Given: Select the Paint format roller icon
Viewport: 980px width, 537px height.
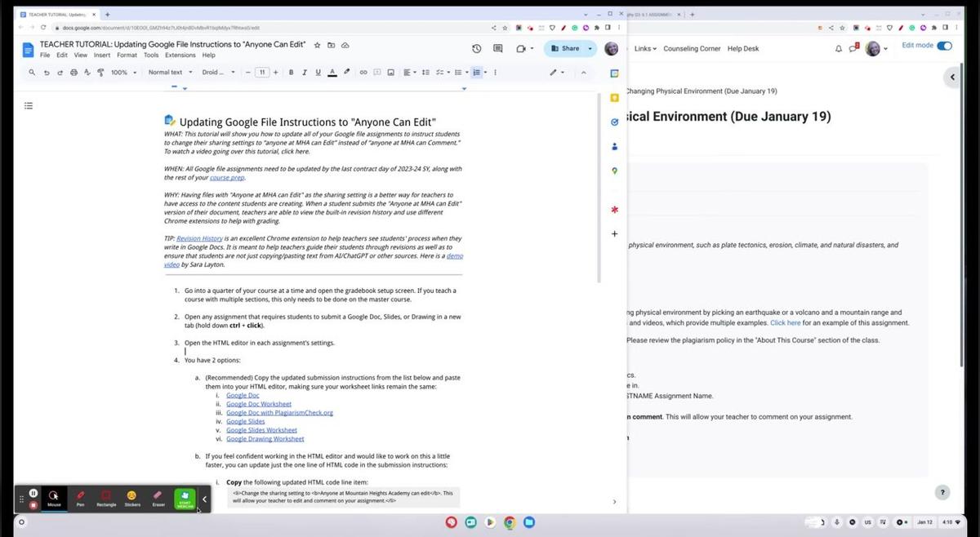Looking at the screenshot, I should [x=100, y=73].
